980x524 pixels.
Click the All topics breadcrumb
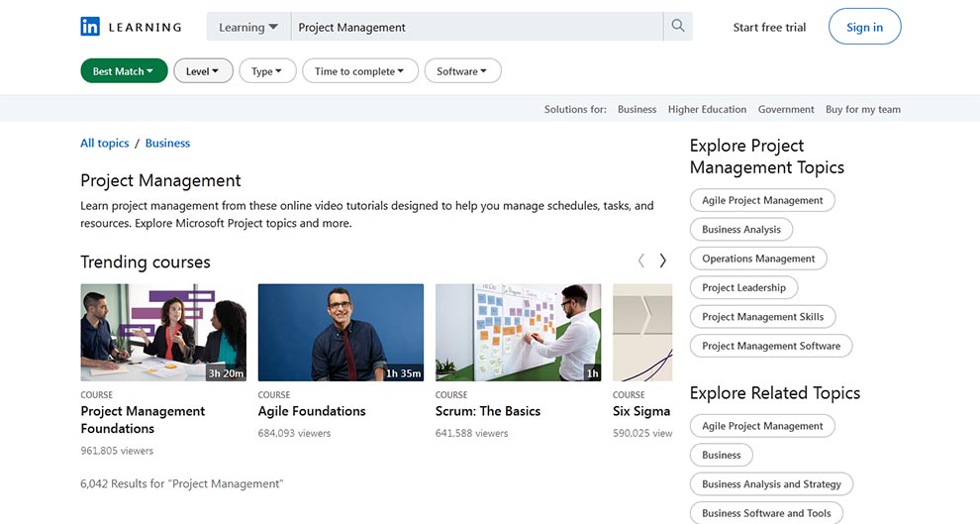click(x=104, y=143)
